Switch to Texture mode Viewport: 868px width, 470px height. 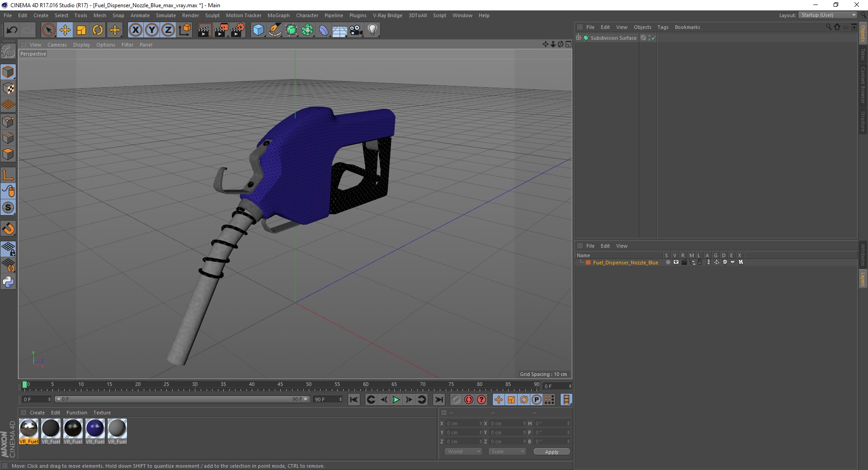pyautogui.click(x=8, y=89)
